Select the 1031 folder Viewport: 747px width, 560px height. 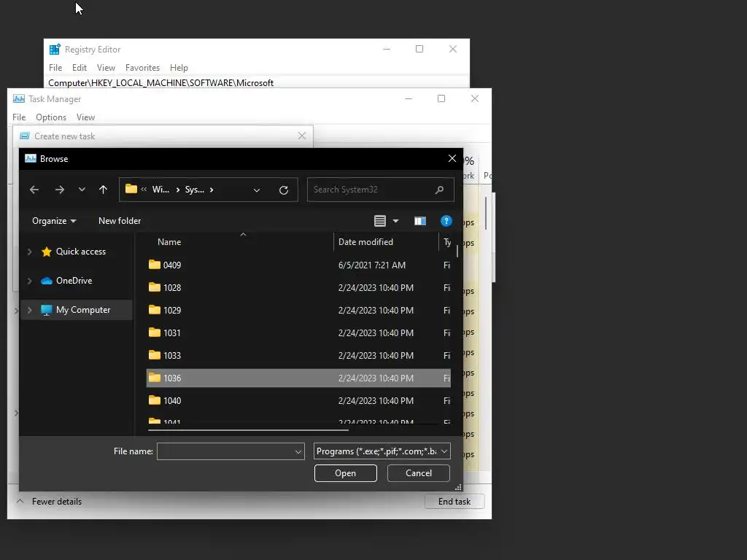(x=298, y=332)
